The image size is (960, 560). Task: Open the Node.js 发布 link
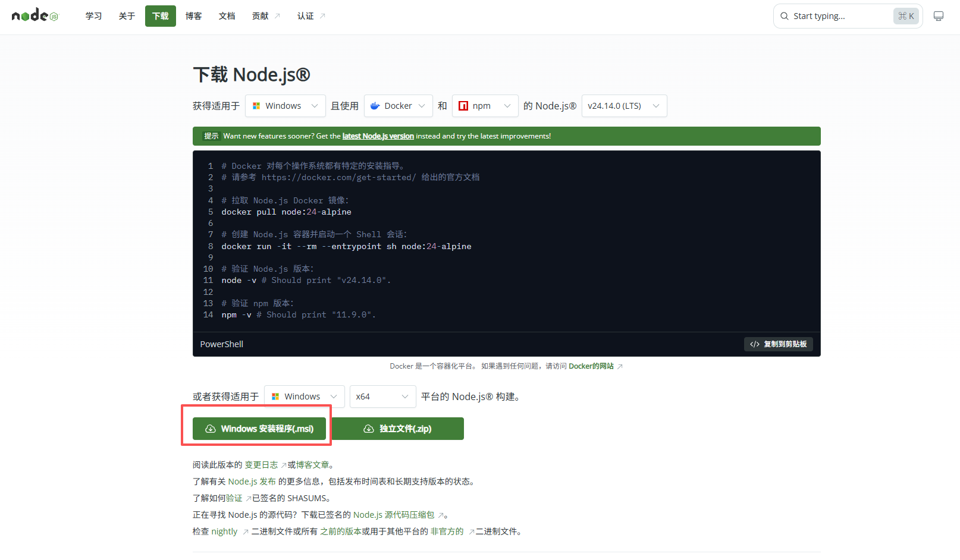(252, 482)
